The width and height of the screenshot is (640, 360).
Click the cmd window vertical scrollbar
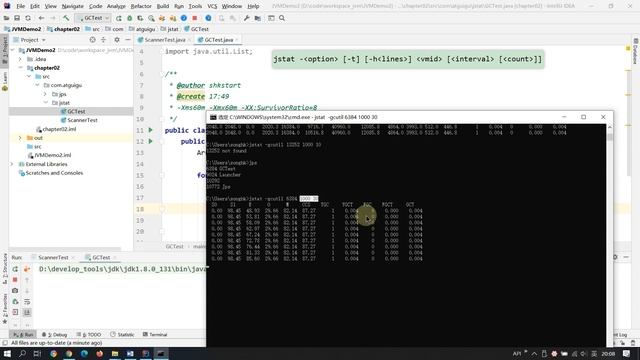(609, 235)
